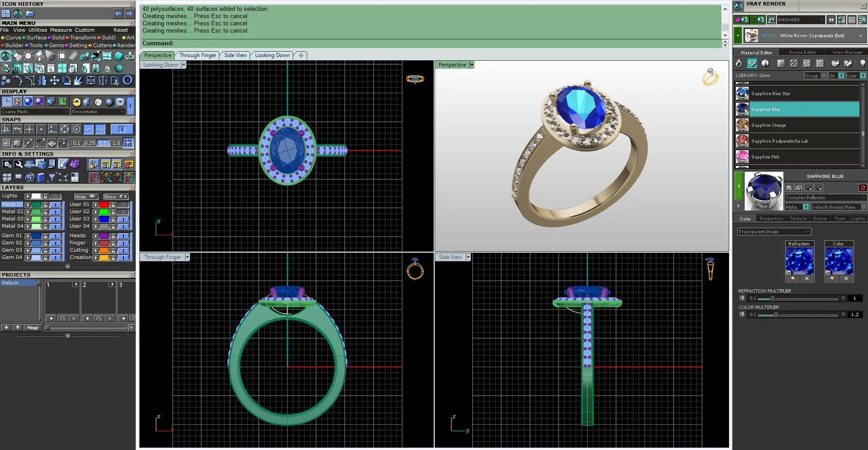Image resolution: width=868 pixels, height=450 pixels.
Task: Toggle the GV library switch
Action: coord(841,76)
